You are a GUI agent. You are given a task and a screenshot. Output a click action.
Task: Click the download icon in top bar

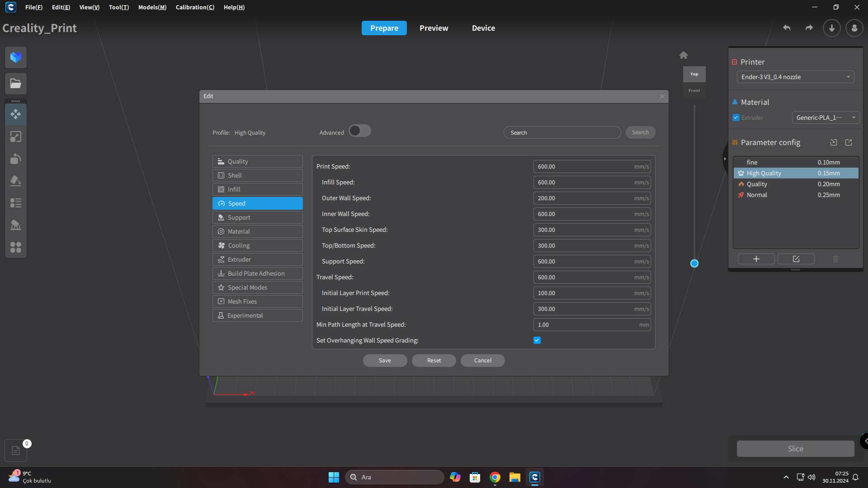pyautogui.click(x=831, y=28)
